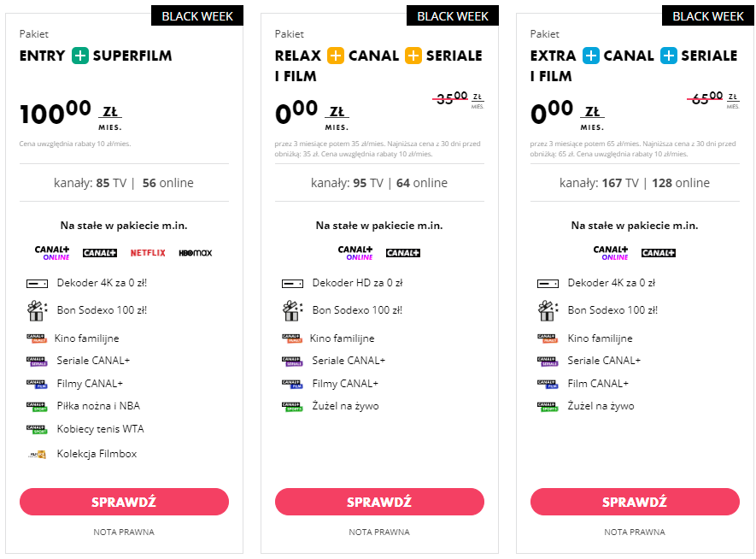Click the gift icon in Entry package
The width and height of the screenshot is (756, 559).
tap(37, 310)
